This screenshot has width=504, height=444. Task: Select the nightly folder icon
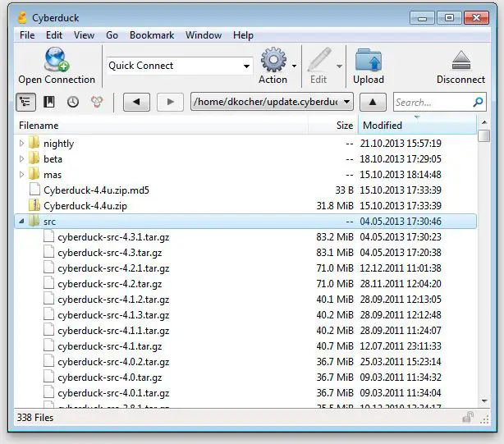34,143
